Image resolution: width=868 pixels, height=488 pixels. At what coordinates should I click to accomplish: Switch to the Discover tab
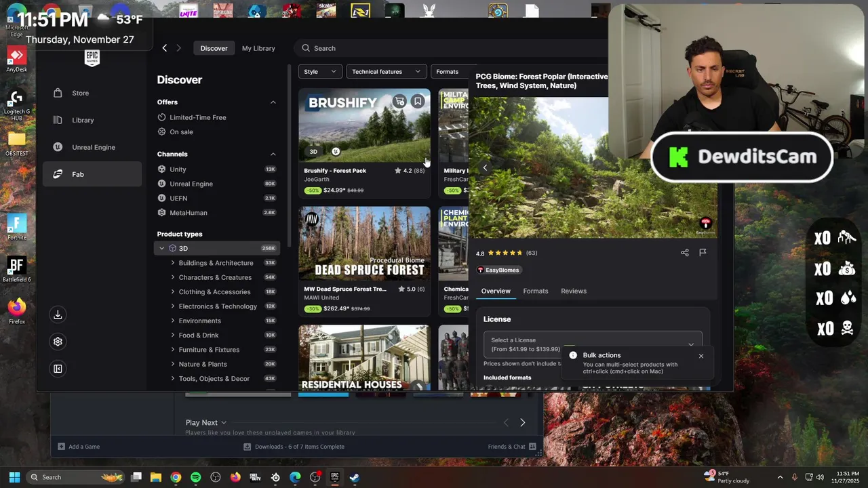(214, 48)
